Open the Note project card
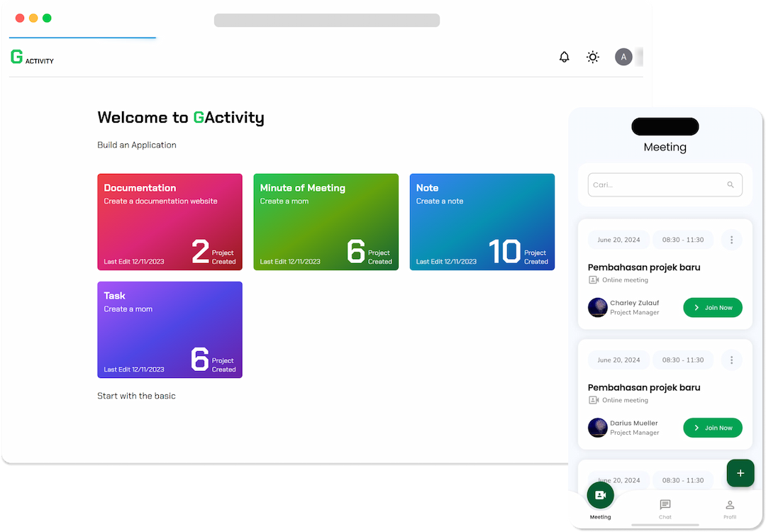 [x=482, y=222]
